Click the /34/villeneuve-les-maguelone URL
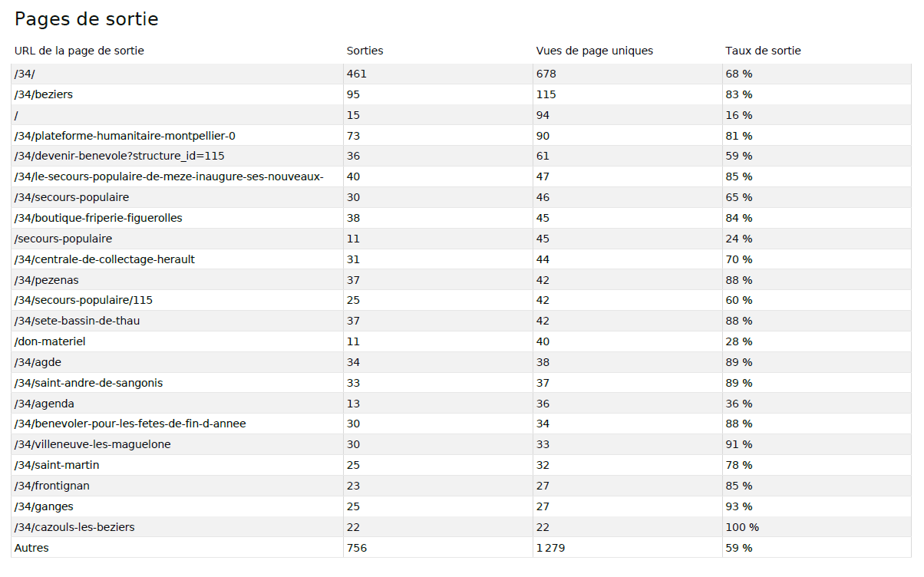This screenshot has width=924, height=577. click(x=92, y=444)
